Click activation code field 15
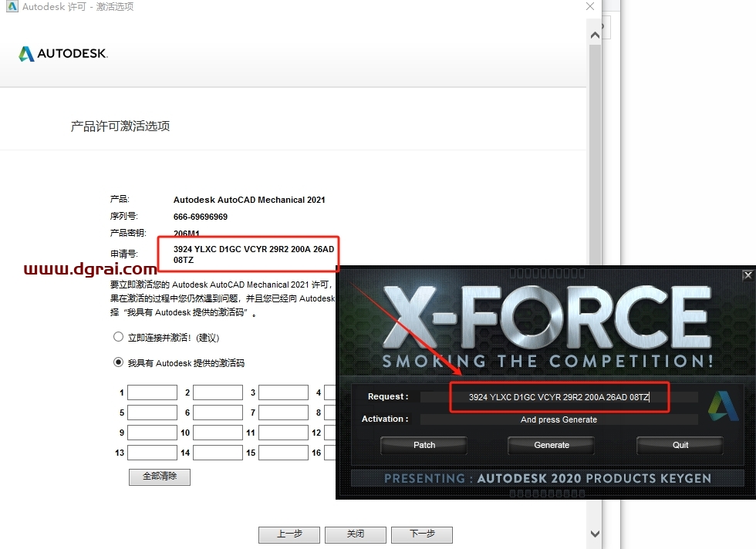This screenshot has height=549, width=756. pos(284,453)
